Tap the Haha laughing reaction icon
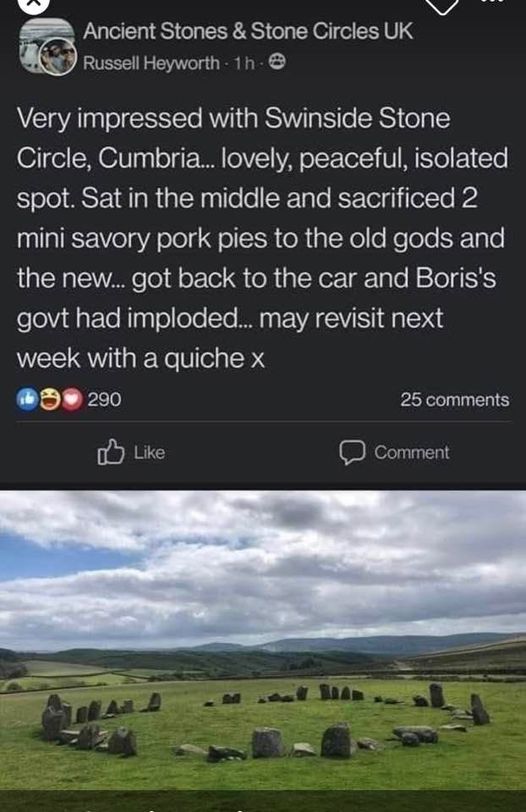This screenshot has height=812, width=526. click(x=50, y=399)
